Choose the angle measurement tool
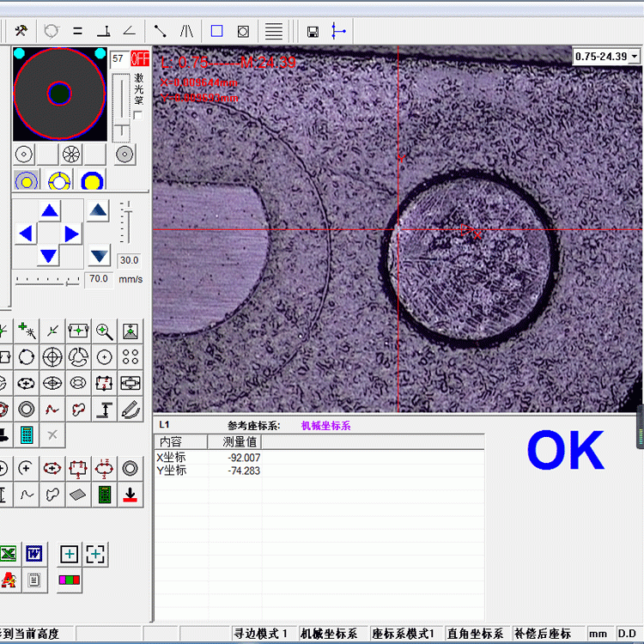 130,31
